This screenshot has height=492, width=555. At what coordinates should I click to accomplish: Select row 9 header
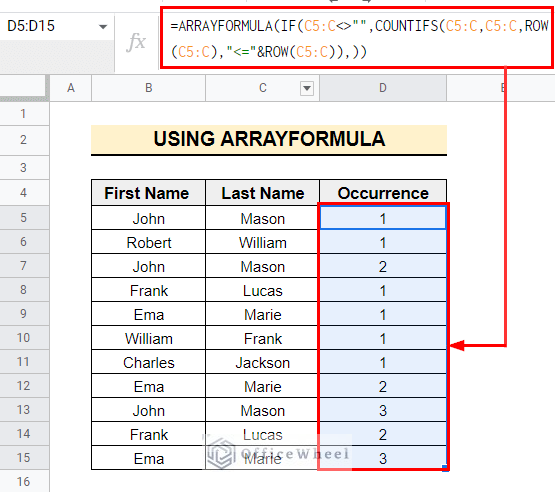23,314
